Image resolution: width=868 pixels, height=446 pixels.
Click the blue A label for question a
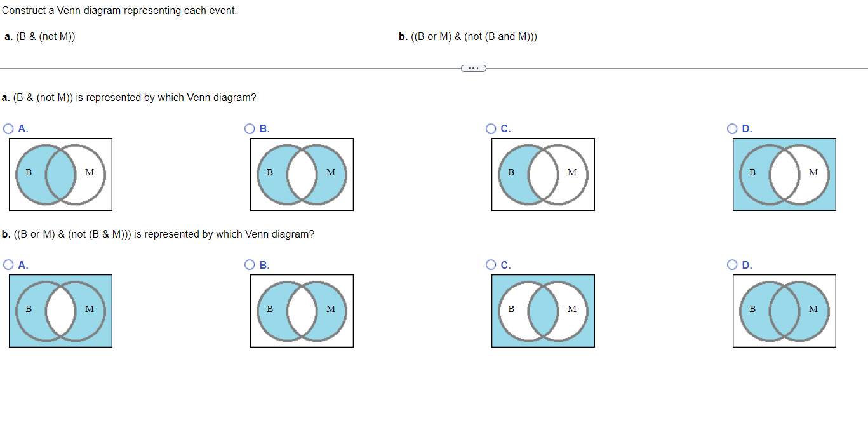(23, 128)
